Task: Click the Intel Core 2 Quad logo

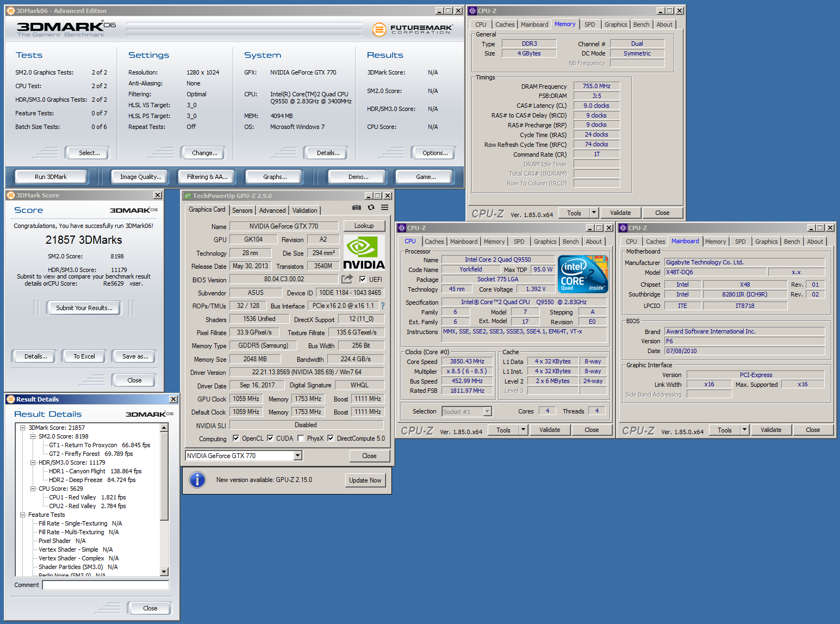Action: [x=583, y=274]
